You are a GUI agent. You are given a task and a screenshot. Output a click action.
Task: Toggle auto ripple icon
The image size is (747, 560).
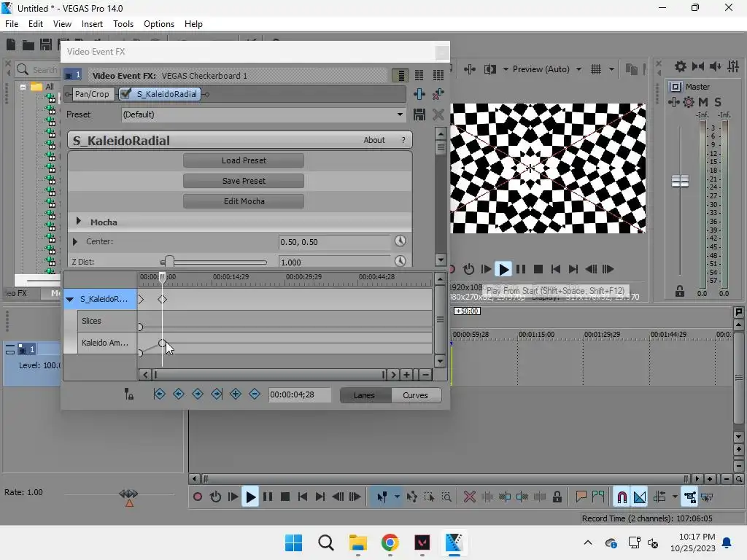(659, 497)
